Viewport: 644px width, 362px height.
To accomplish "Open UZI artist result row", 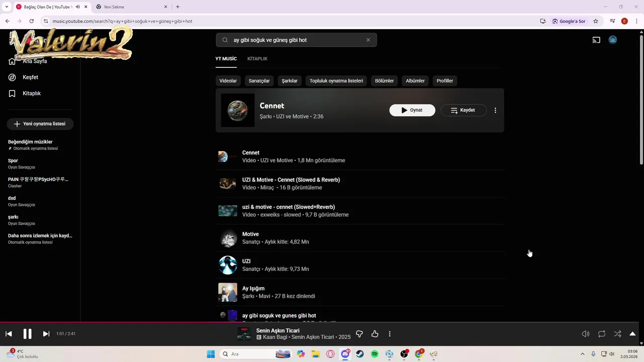I will coord(360,265).
